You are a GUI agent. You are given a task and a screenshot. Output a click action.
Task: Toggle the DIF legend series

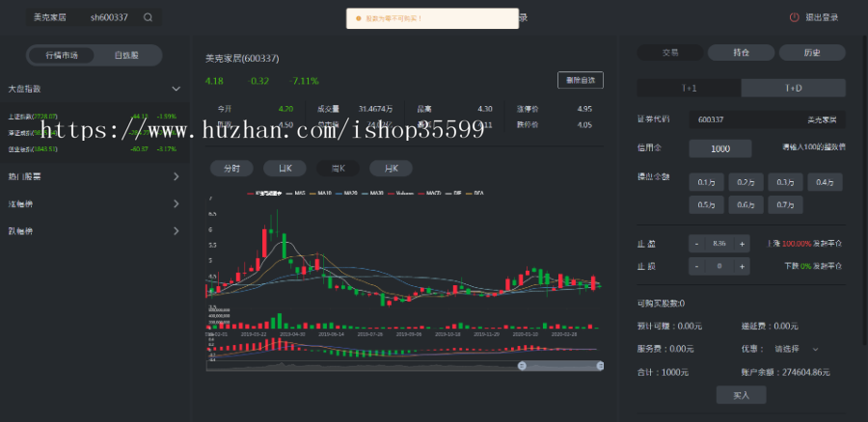point(452,194)
